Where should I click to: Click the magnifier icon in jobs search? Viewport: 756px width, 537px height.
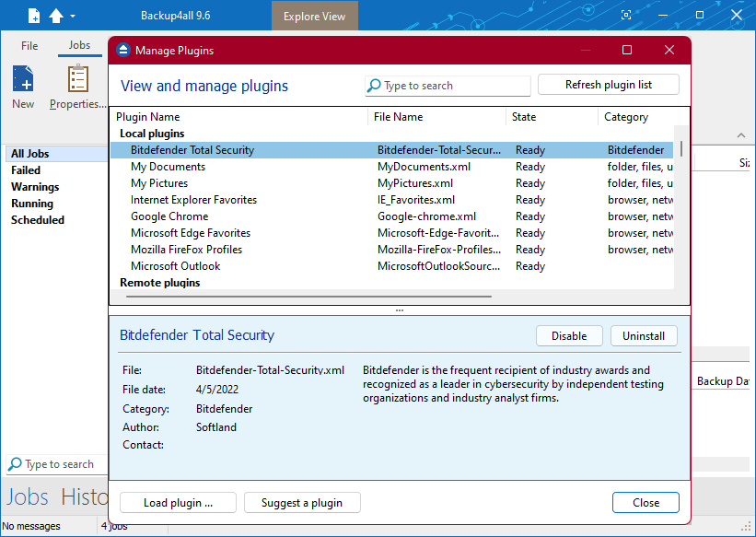point(15,464)
